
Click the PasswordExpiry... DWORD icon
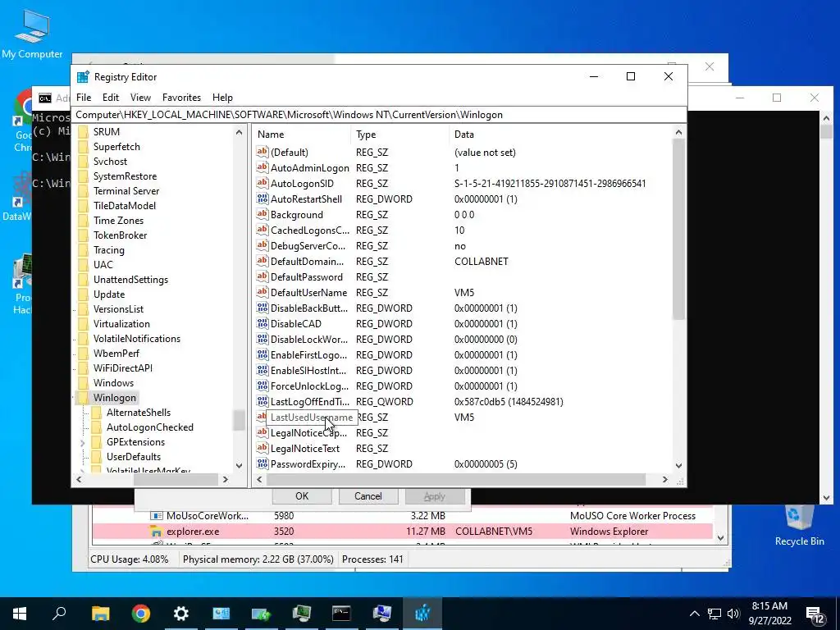click(262, 464)
